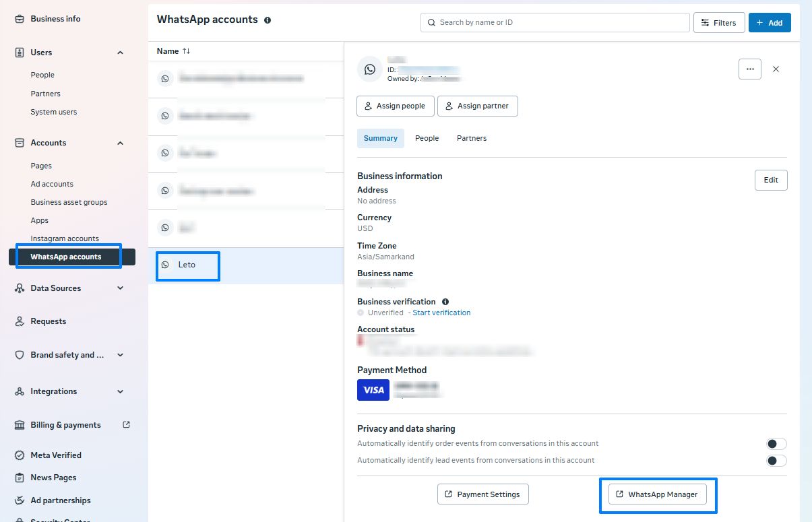The height and width of the screenshot is (522, 812).
Task: Click the Business verification info icon
Action: click(x=445, y=302)
